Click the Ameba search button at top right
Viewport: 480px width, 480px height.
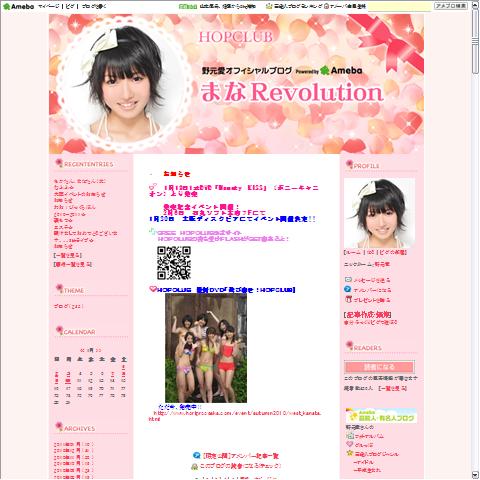(451, 6)
